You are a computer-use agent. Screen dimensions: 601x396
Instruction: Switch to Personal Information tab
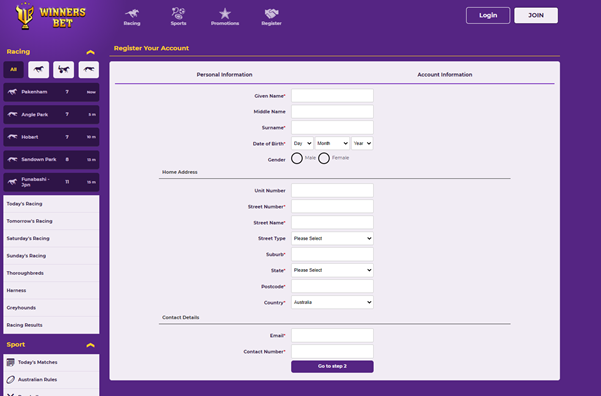(225, 75)
